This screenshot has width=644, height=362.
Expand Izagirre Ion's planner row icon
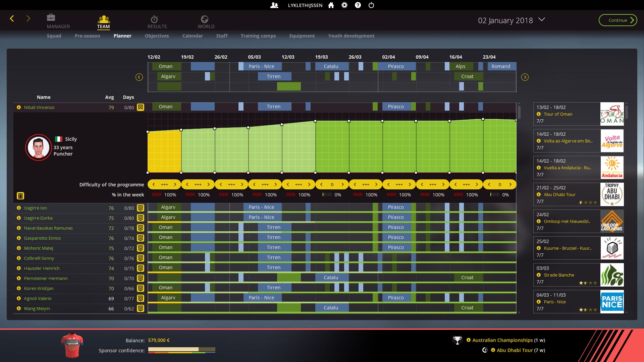coord(141,208)
